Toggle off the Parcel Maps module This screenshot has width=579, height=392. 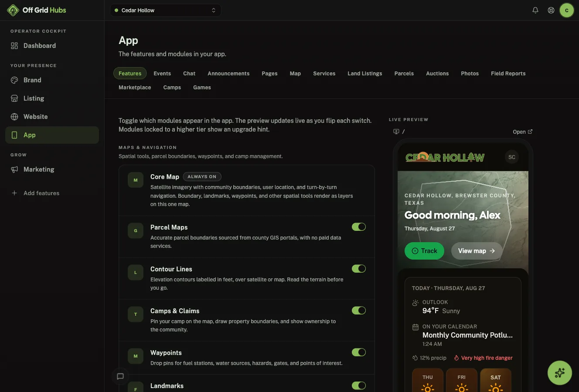[x=359, y=227]
